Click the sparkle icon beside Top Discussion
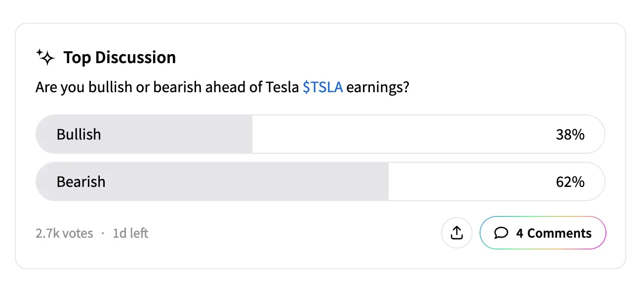The width and height of the screenshot is (644, 286). (x=46, y=58)
